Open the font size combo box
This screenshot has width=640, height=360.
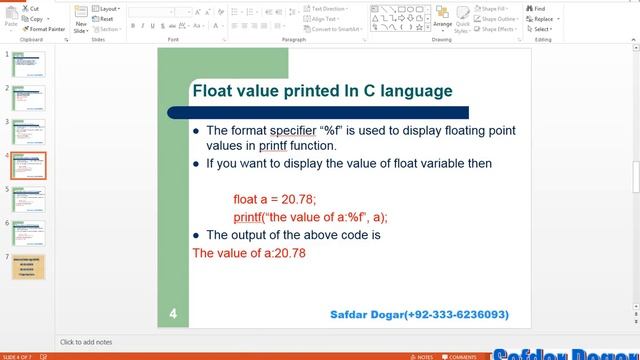point(183,12)
